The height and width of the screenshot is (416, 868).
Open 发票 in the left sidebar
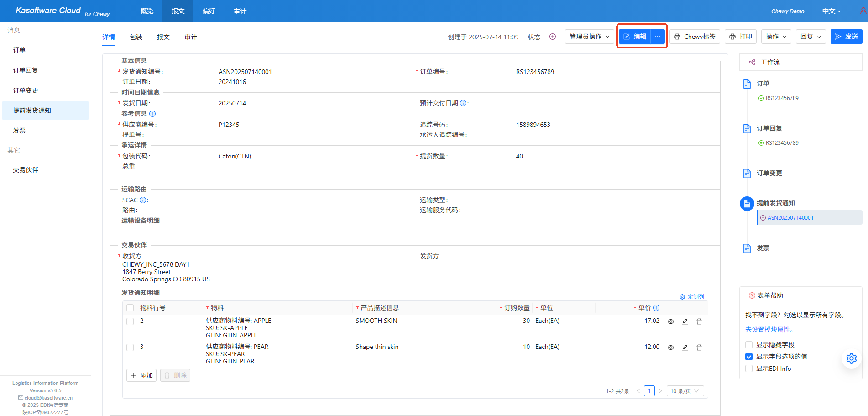click(19, 131)
